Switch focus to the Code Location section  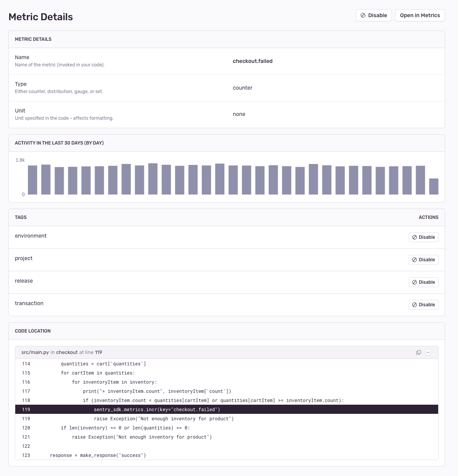pos(33,331)
